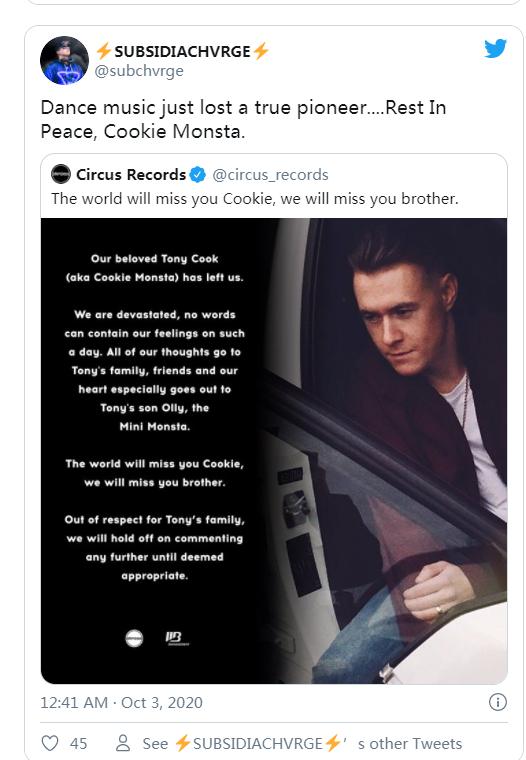
Task: Open the Circus Records account name
Action: (x=131, y=174)
